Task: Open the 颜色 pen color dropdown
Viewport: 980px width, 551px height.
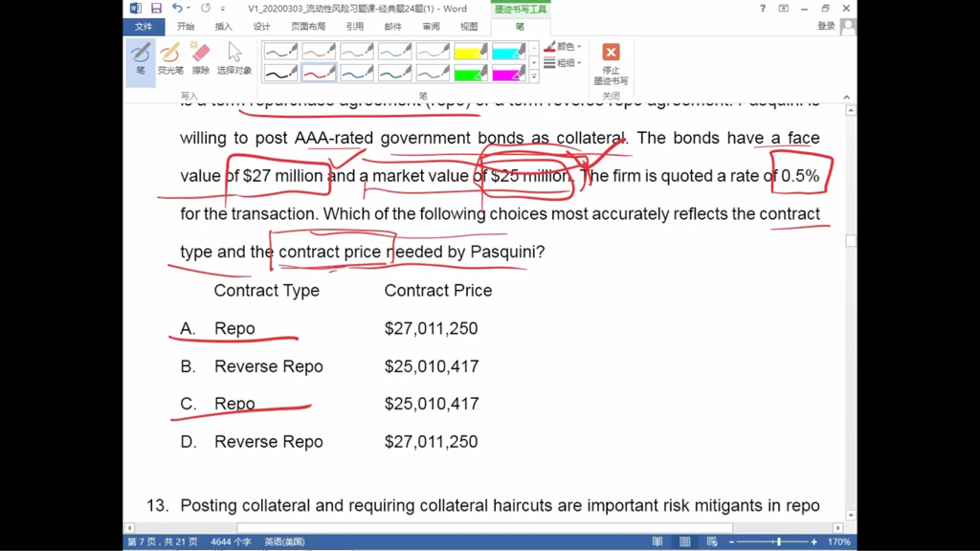Action: tap(563, 47)
